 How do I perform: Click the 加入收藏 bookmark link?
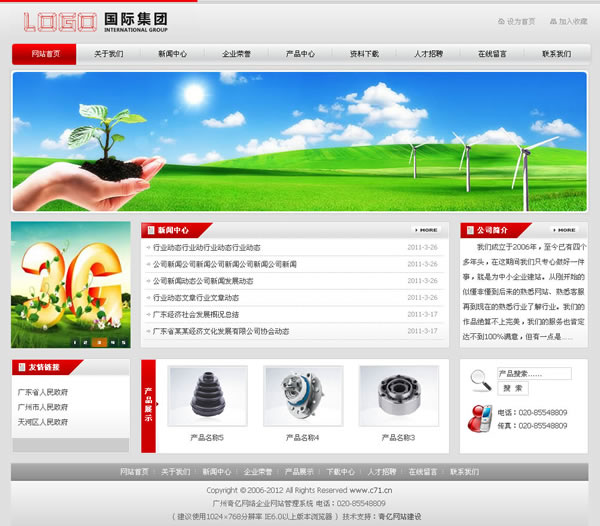point(569,21)
